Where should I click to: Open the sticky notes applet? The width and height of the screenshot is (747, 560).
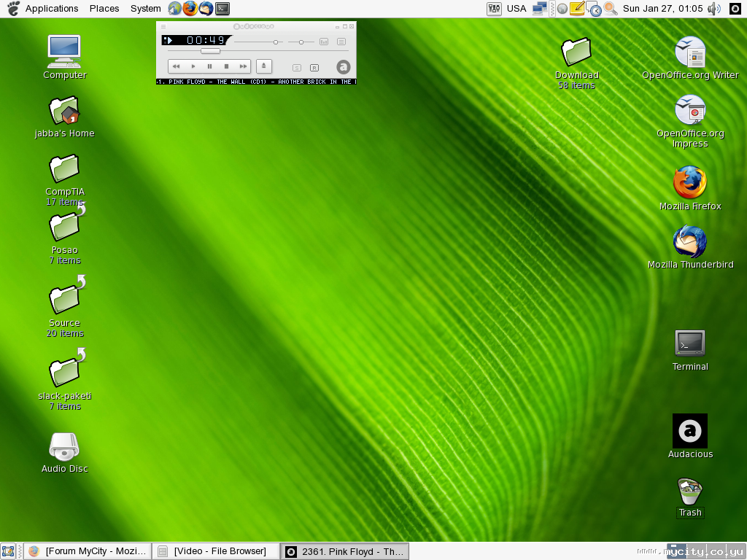(577, 9)
